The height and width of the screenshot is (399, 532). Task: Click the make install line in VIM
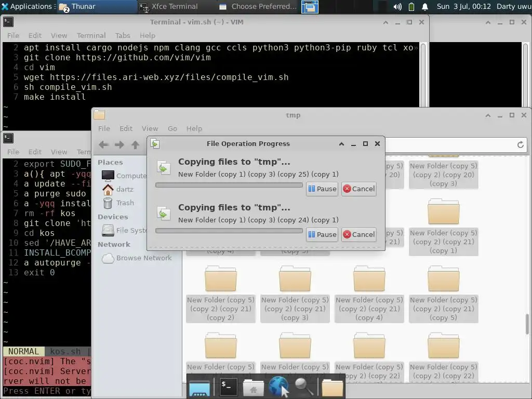[55, 97]
